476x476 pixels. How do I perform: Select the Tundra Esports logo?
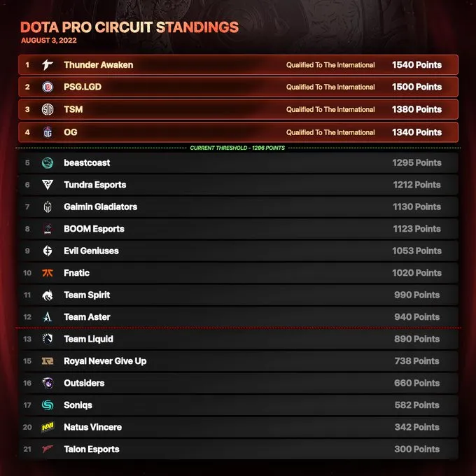pos(47,185)
